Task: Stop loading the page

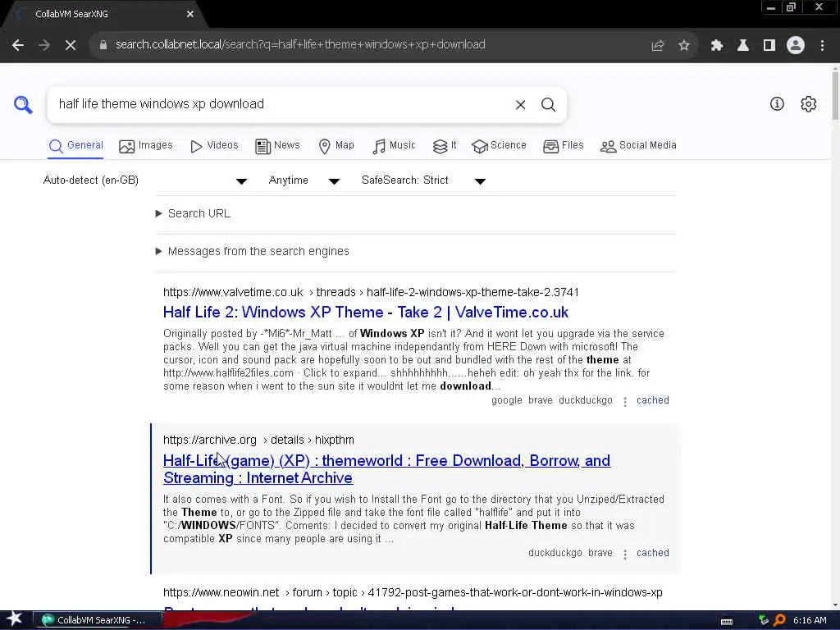Action: pyautogui.click(x=71, y=45)
